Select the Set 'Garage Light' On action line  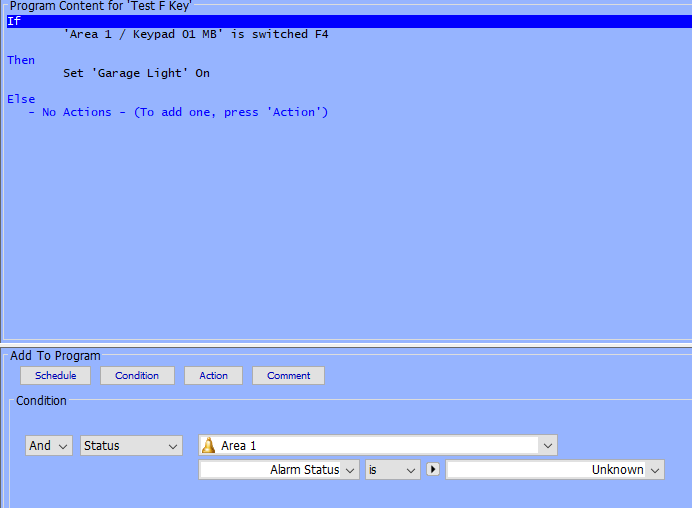tap(136, 73)
